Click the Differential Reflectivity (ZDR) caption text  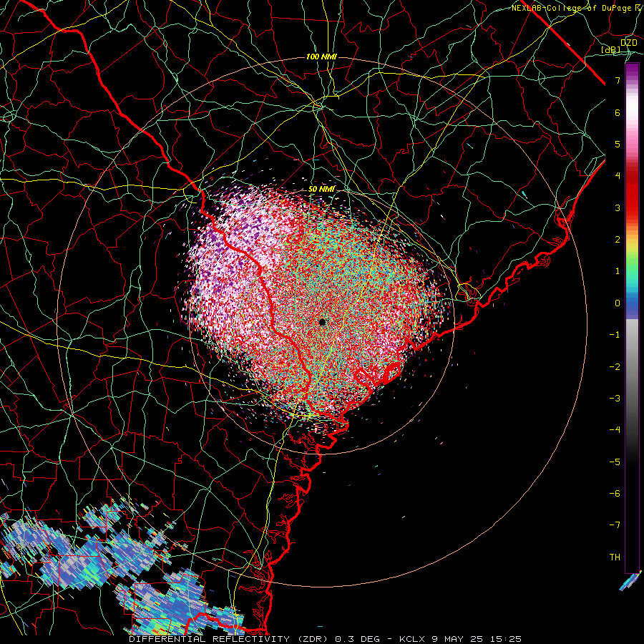pos(230,639)
